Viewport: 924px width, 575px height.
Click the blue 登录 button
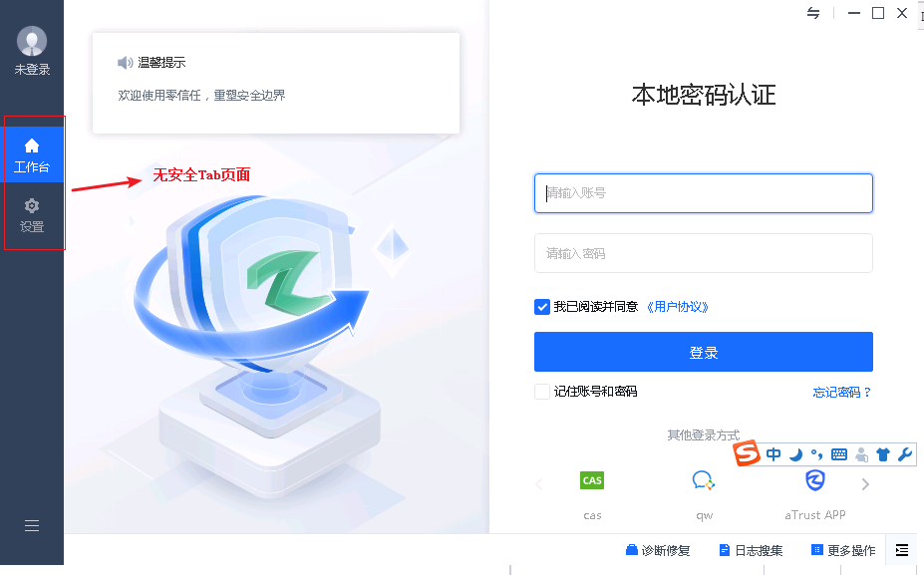pyautogui.click(x=703, y=352)
